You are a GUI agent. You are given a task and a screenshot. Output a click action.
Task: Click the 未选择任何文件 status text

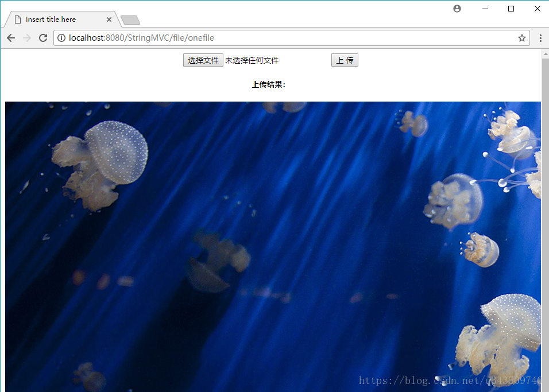[252, 60]
